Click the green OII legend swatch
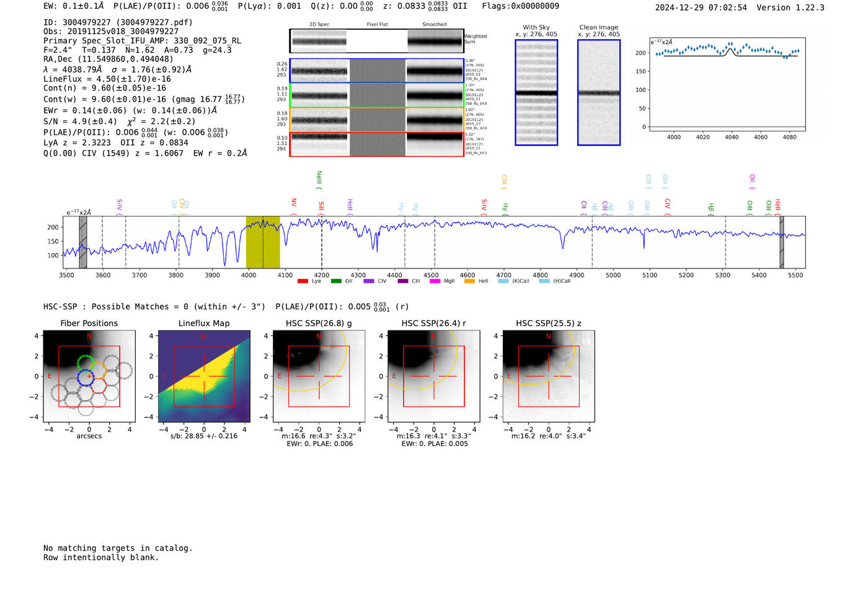This screenshot has width=868, height=591. click(336, 281)
